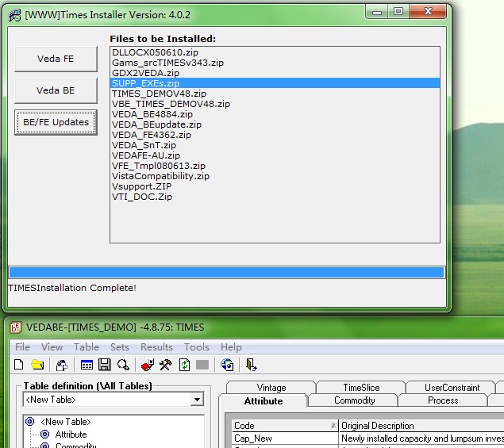This screenshot has width=504, height=448.
Task: Click the VEDABE title bar BE icon
Action: pos(15,327)
